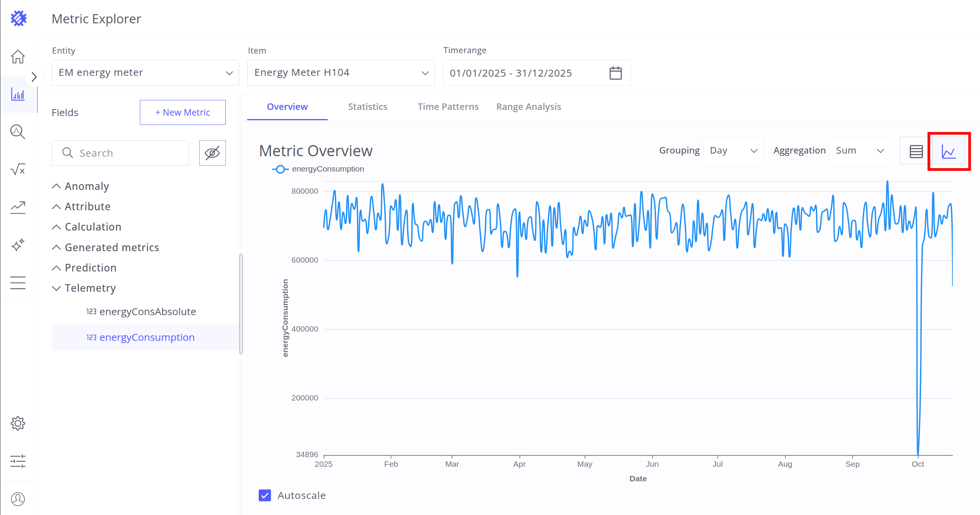Screen dimensions: 980x515
Task: Open the square-root formula sidebar icon
Action: coord(18,169)
